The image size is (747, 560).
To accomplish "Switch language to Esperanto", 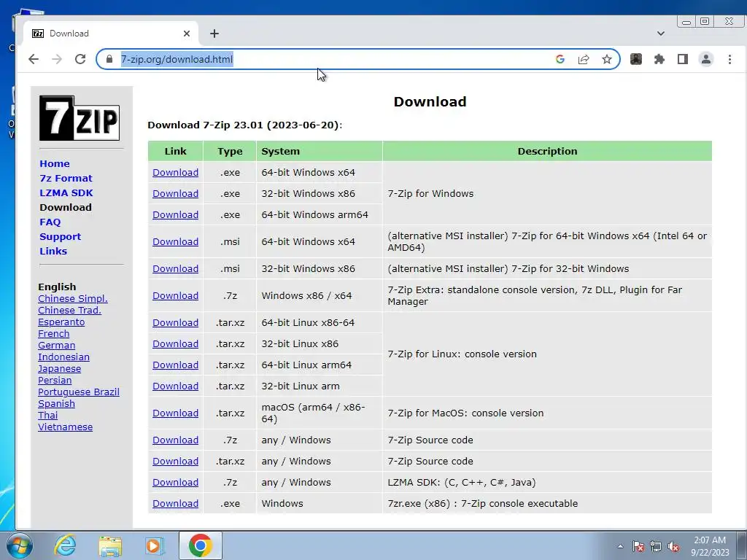I will click(x=61, y=322).
